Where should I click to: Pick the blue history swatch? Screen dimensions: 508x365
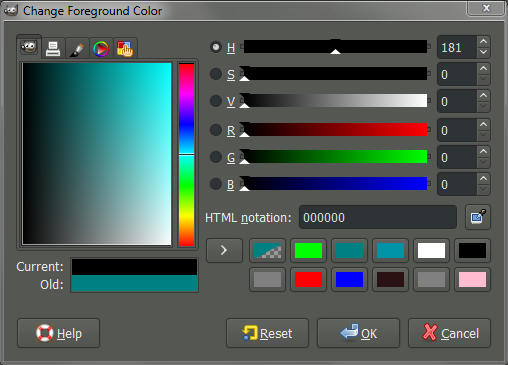(x=349, y=280)
